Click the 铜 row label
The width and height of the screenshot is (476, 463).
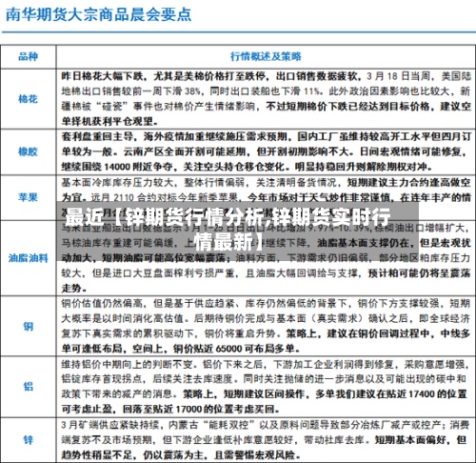click(x=29, y=326)
